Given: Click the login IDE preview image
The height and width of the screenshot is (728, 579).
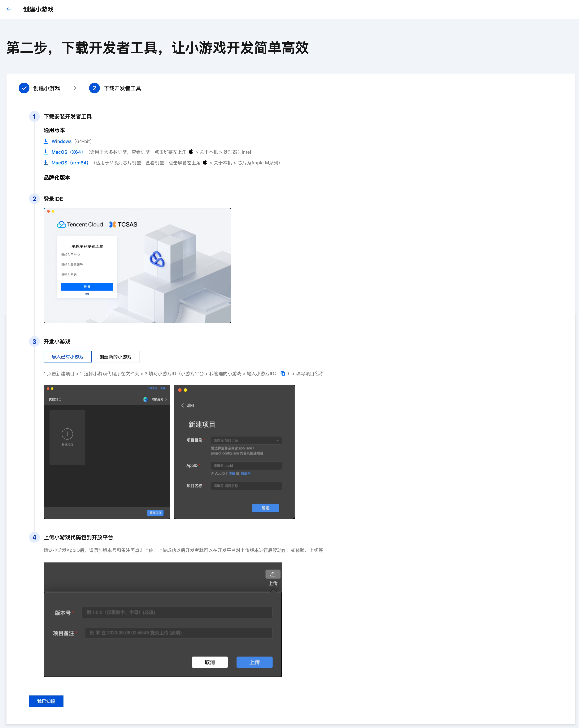Looking at the screenshot, I should pos(137,265).
